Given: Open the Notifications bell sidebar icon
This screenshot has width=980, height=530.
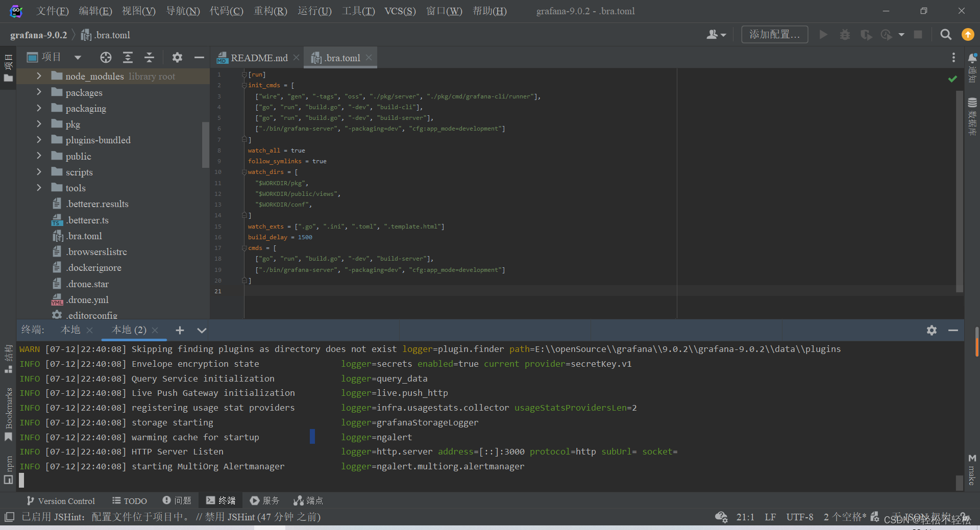Looking at the screenshot, I should tap(972, 67).
